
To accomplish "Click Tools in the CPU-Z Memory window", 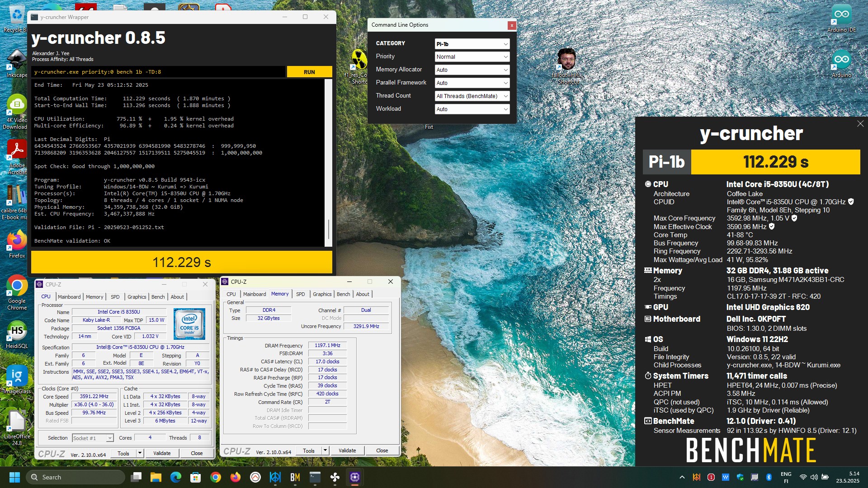I will point(309,450).
